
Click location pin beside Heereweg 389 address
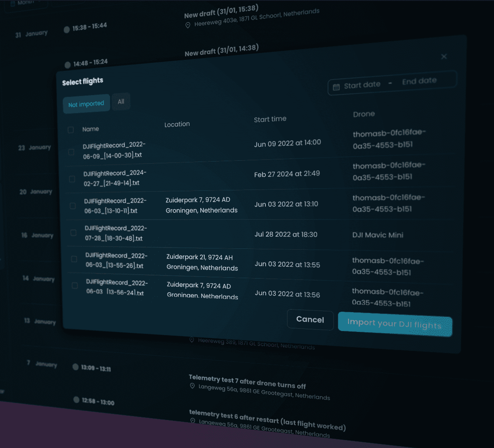pyautogui.click(x=192, y=340)
